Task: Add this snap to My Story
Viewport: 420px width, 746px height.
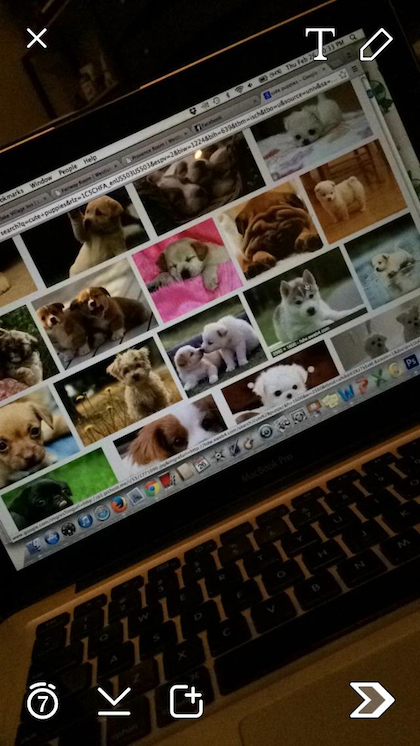Action: coord(186,701)
